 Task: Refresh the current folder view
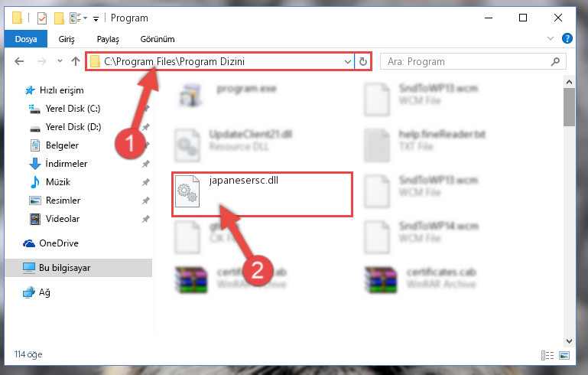(362, 61)
